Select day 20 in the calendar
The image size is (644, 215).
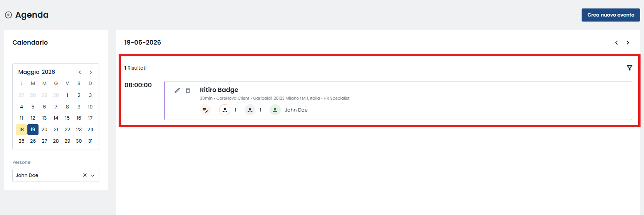(x=44, y=130)
